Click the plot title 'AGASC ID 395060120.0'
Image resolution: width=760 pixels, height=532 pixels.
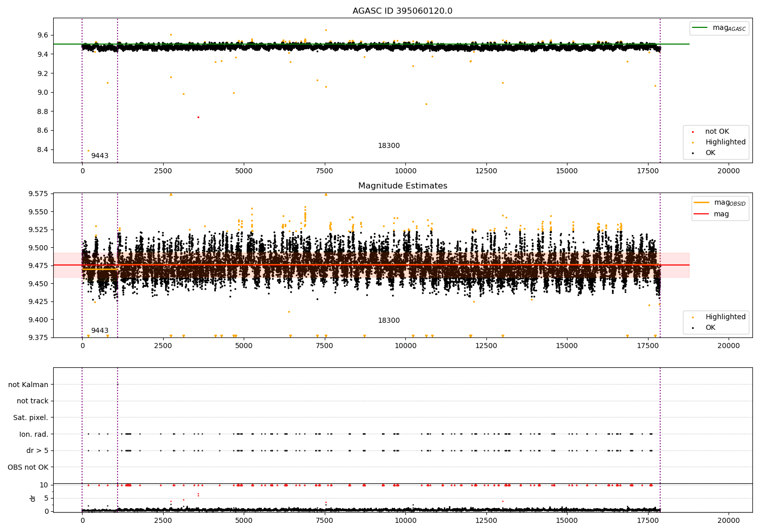pos(402,11)
